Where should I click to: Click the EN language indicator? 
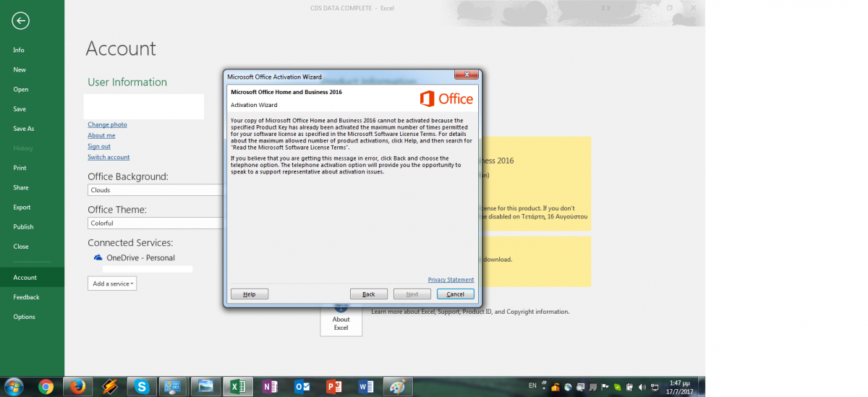(x=532, y=386)
